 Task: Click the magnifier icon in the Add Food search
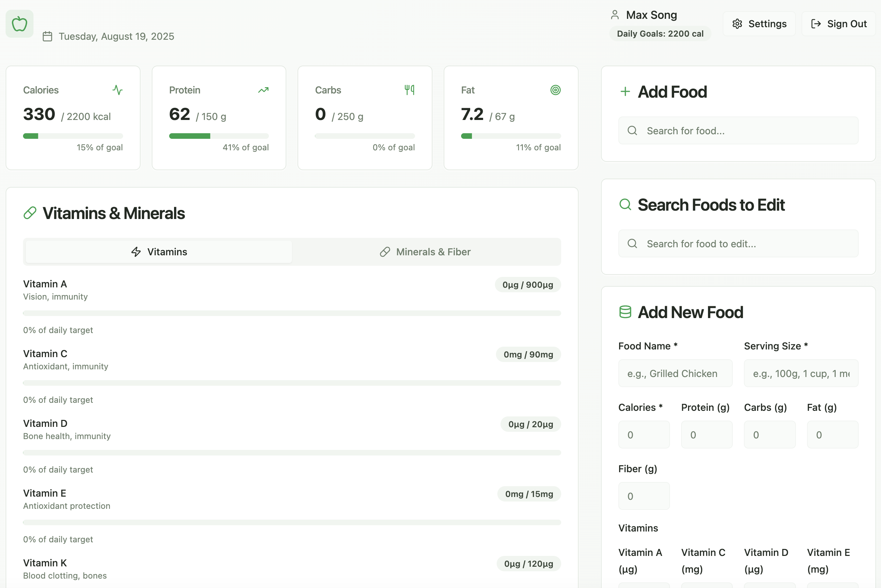coord(632,130)
